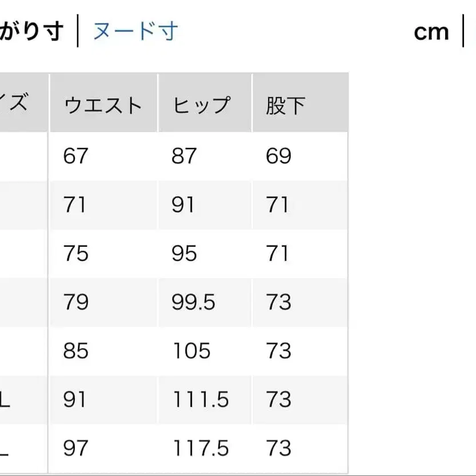Click the inseam value 73 in waist 79 row
Image resolution: width=476 pixels, height=476 pixels.
coord(278,302)
